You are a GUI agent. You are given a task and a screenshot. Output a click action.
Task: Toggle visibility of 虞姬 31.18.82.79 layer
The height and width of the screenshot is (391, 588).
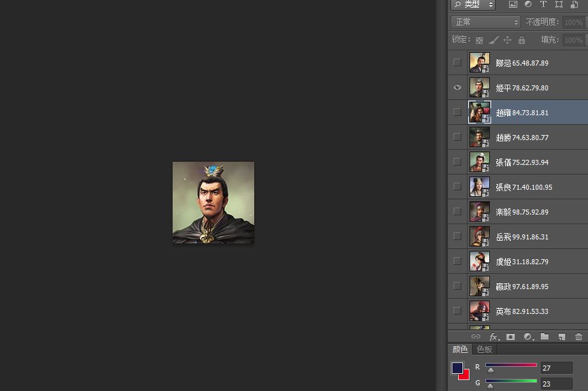[457, 261]
